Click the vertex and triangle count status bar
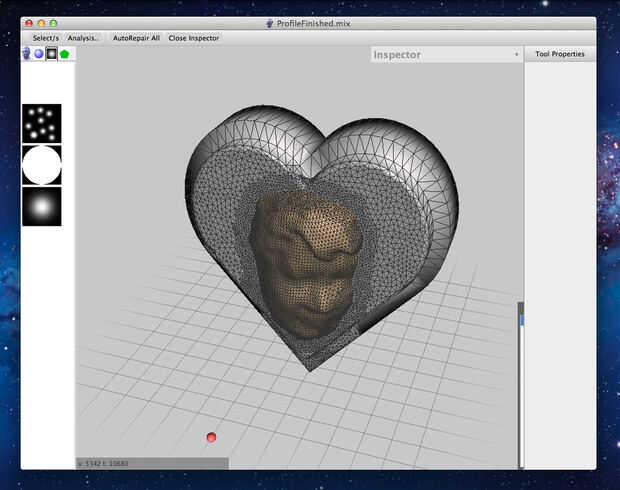 [102, 463]
